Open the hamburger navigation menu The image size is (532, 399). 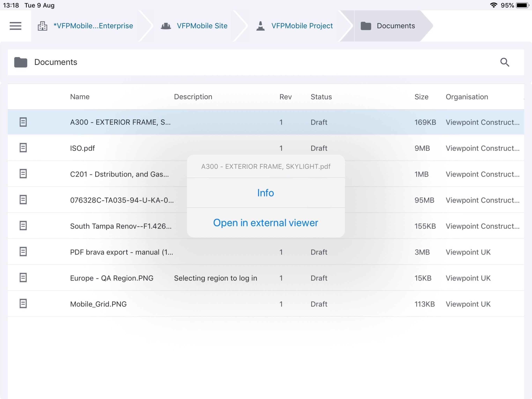coord(15,26)
